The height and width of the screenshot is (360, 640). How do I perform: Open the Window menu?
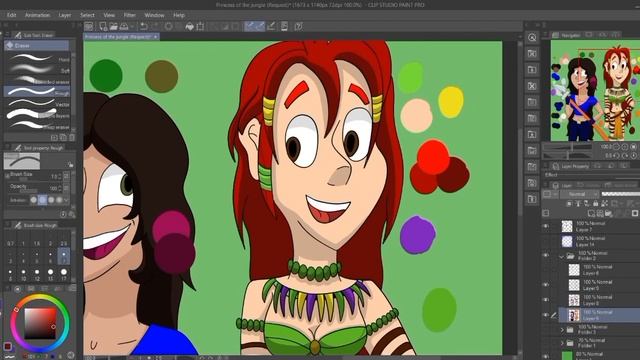(x=155, y=15)
